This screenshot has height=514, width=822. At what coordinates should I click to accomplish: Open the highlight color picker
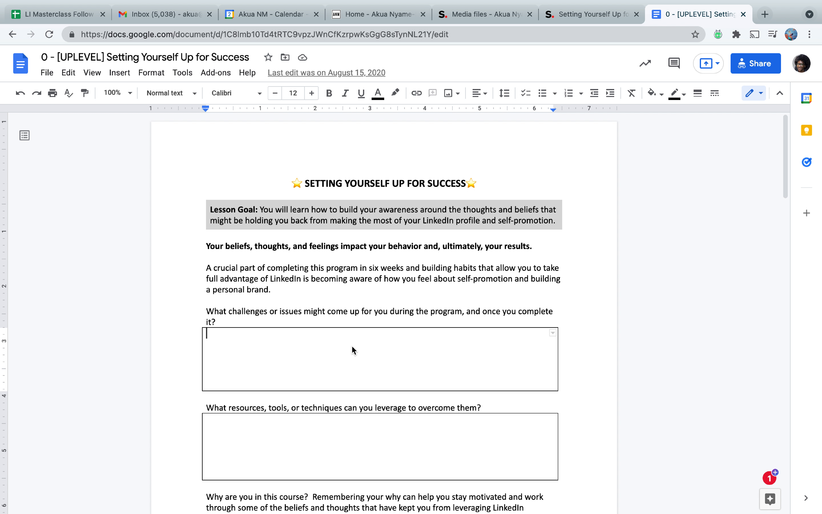pos(395,93)
